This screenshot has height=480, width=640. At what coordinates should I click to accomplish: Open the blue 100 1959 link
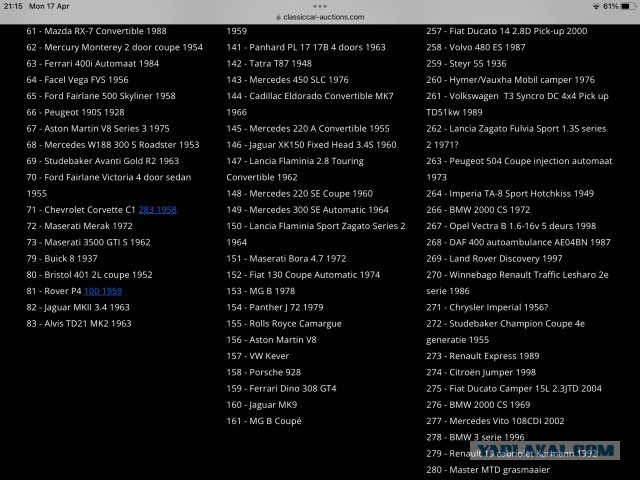click(103, 291)
